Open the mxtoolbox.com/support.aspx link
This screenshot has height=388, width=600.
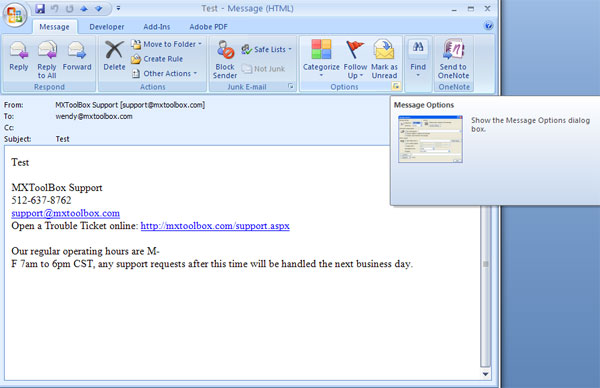tap(215, 226)
